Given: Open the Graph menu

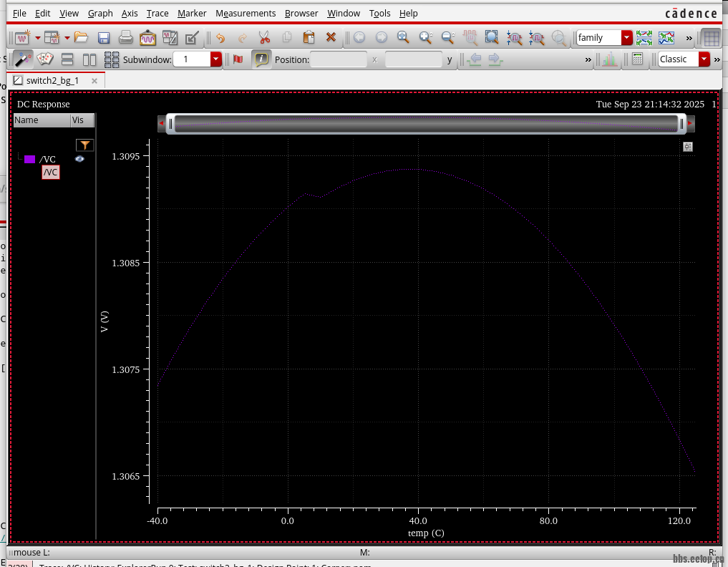Looking at the screenshot, I should pos(100,14).
